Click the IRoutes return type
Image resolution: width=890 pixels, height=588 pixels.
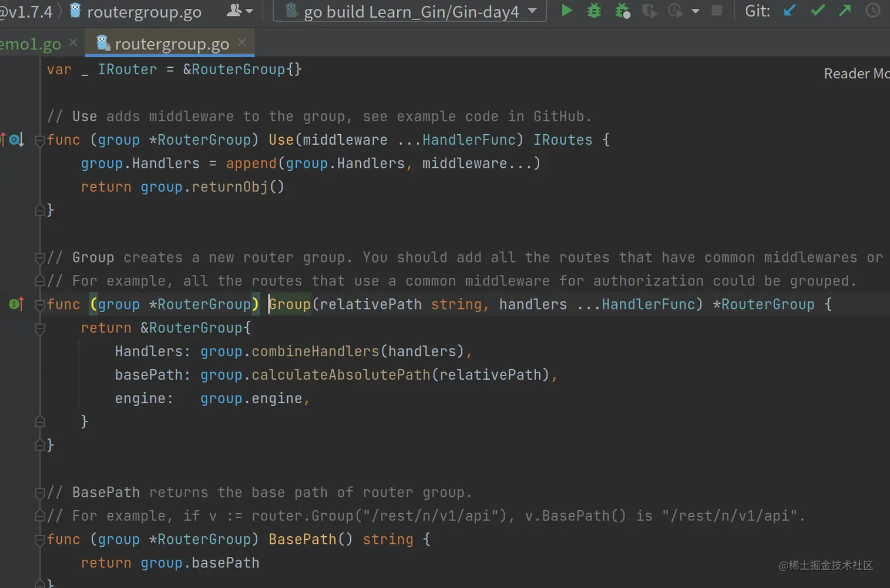(x=563, y=140)
